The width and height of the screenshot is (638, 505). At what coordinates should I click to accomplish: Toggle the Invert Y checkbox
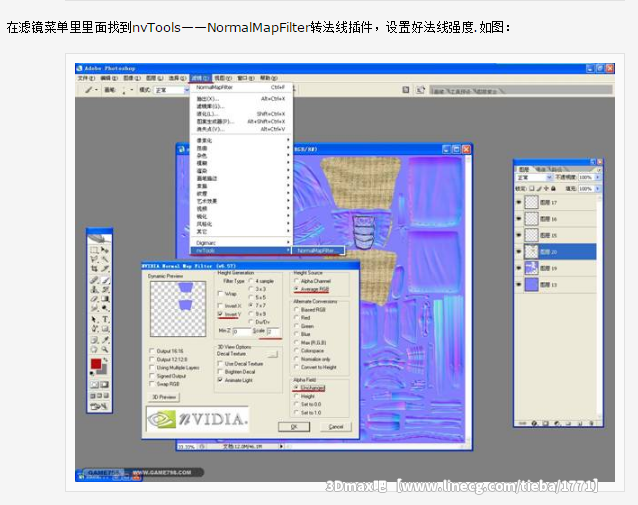(x=222, y=314)
